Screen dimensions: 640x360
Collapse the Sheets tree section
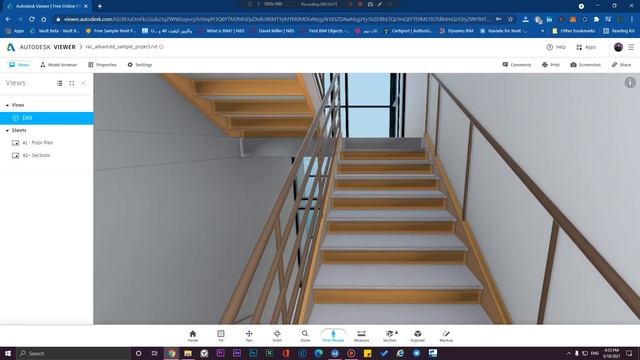7,131
